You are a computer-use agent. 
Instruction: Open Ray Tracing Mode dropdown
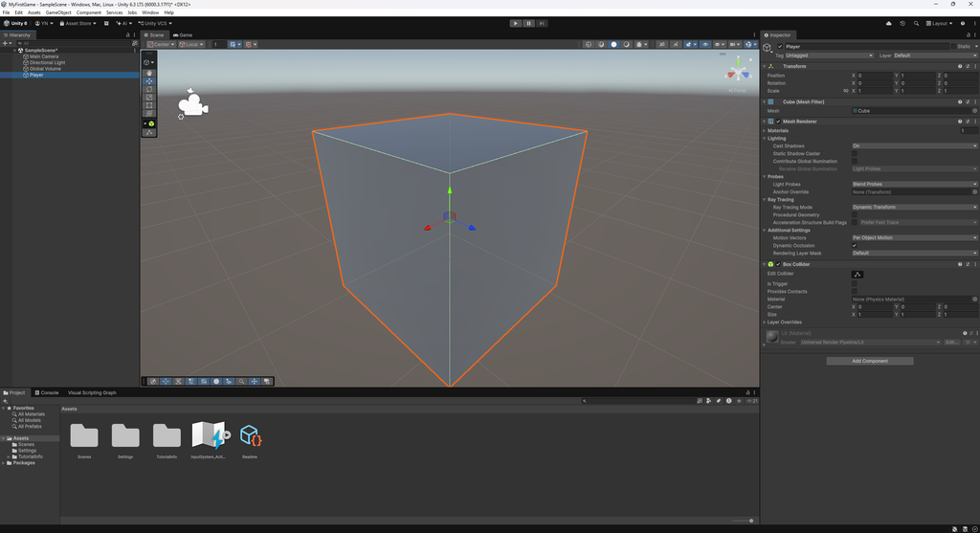914,207
